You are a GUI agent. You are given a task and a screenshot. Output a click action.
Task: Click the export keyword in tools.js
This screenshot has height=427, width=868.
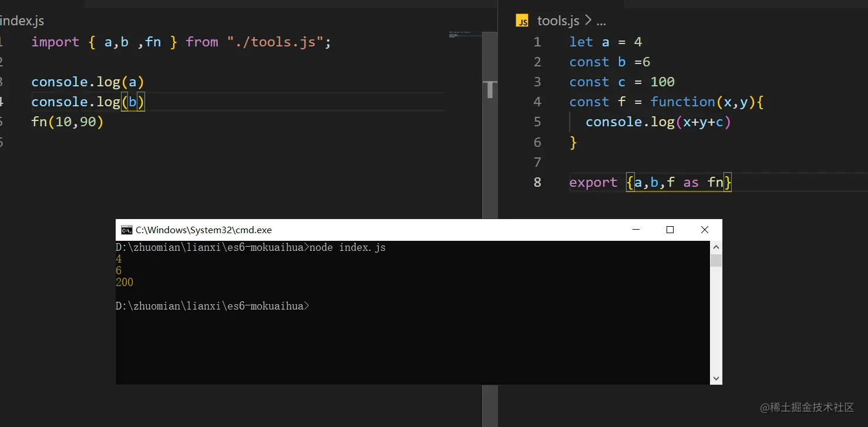point(593,182)
